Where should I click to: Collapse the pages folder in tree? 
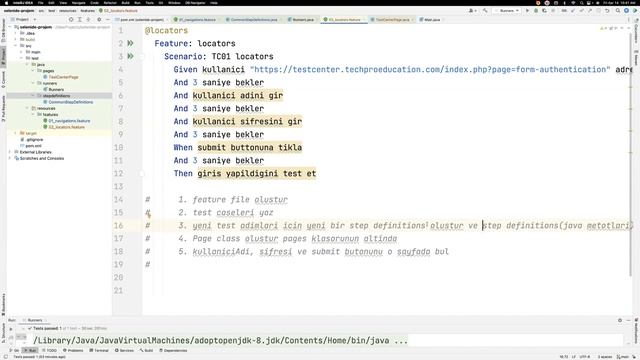click(x=33, y=71)
